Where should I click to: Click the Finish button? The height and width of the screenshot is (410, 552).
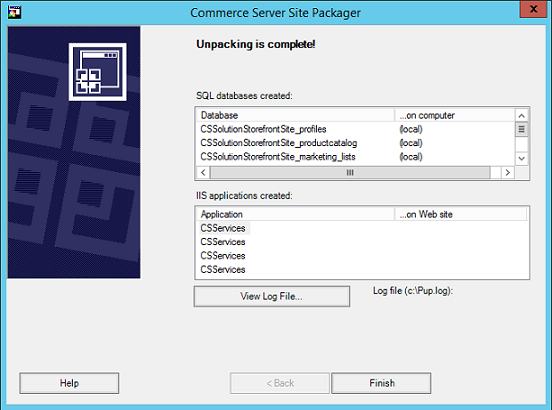click(381, 383)
